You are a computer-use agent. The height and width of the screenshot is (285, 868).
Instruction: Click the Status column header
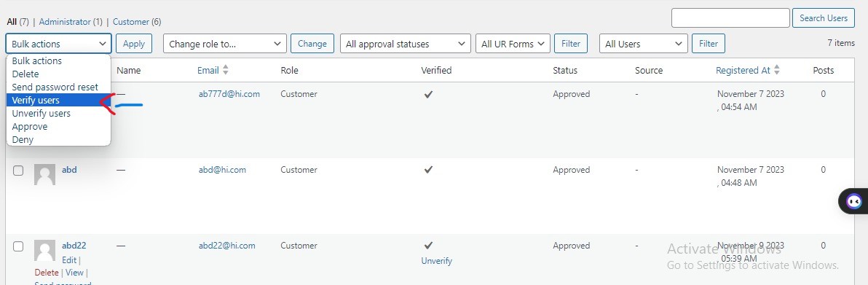565,71
